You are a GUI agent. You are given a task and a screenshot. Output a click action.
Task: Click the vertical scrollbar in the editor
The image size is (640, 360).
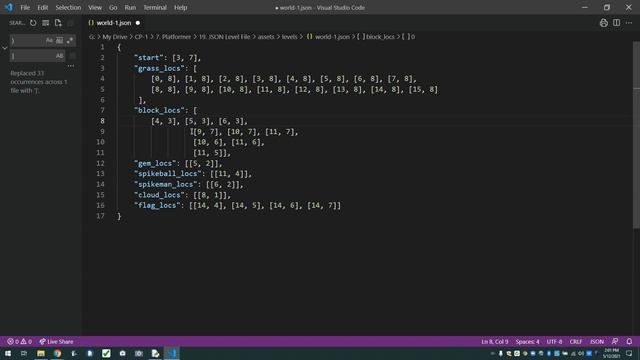pyautogui.click(x=636, y=135)
